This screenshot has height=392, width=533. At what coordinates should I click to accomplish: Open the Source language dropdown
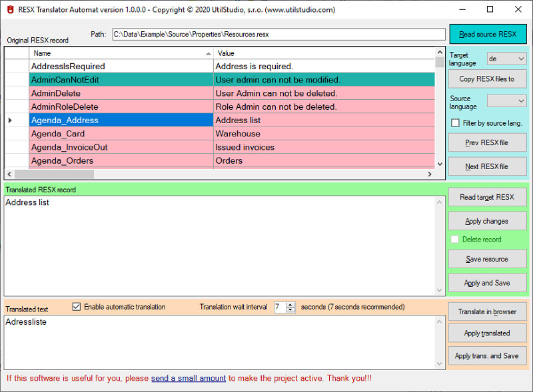(x=506, y=101)
